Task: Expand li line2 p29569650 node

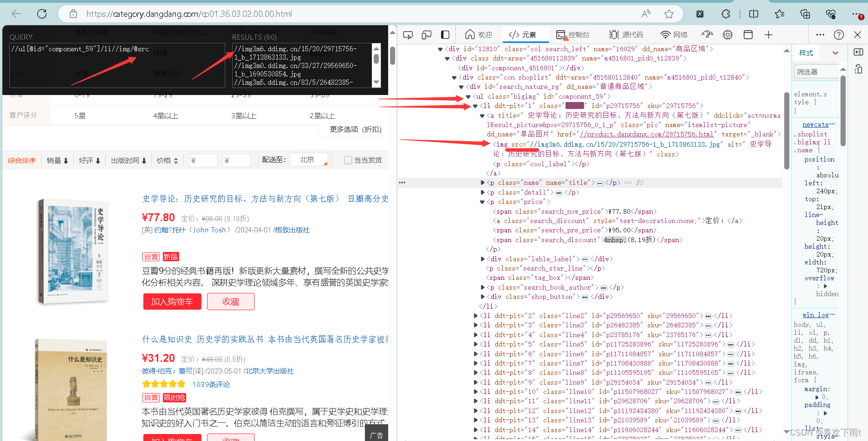Action: (476, 316)
